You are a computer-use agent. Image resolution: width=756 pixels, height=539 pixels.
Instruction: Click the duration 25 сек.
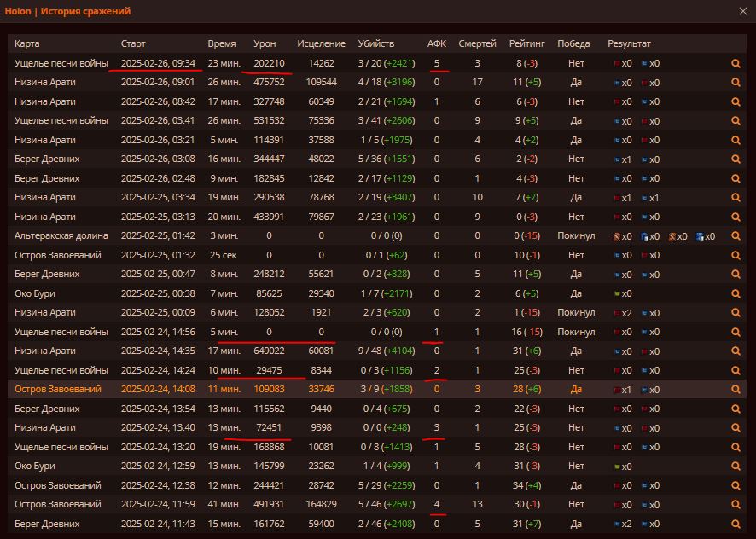(224, 255)
